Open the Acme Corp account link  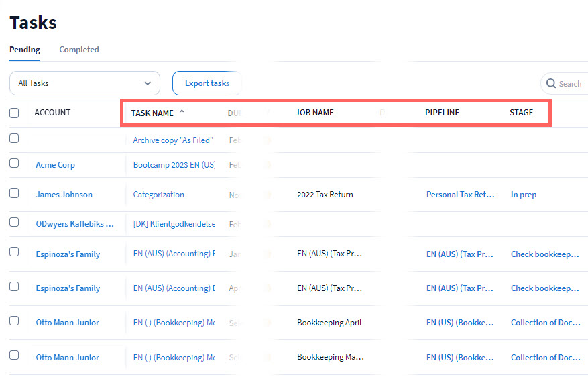pyautogui.click(x=55, y=165)
